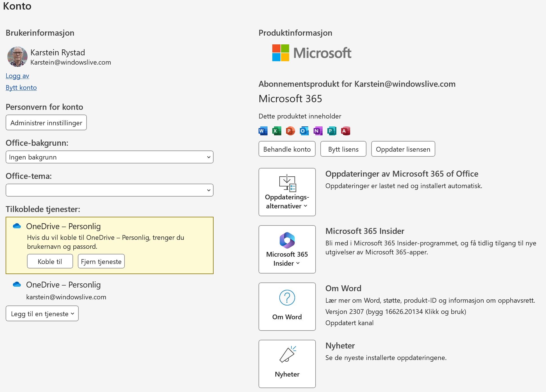546x392 pixels.
Task: Click the Word app icon
Action: coord(263,131)
